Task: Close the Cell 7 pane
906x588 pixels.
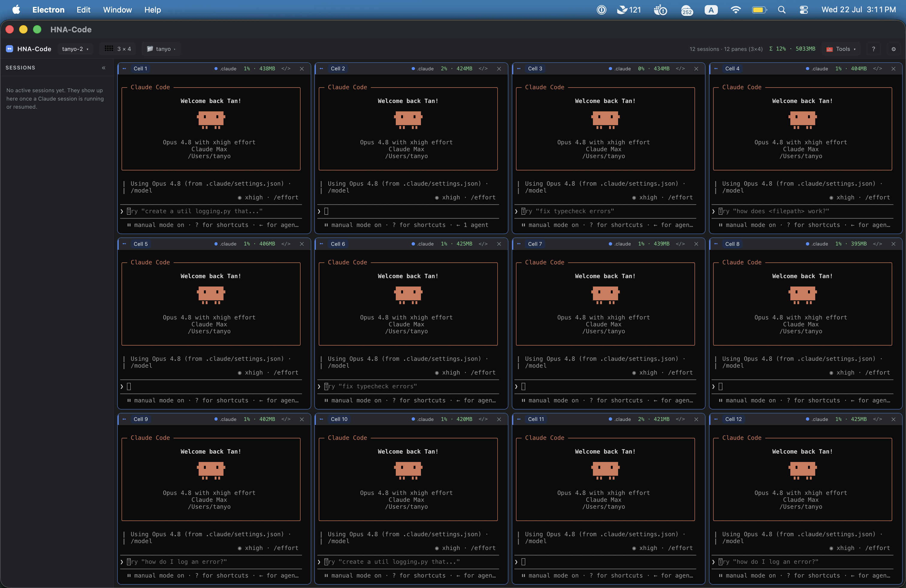Action: (x=696, y=244)
